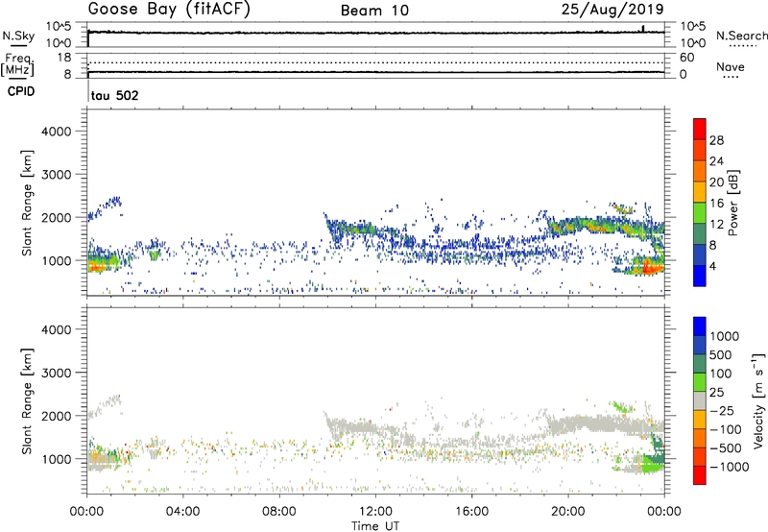
Task: Click "Slant Range [km]" label of power panel
Action: (x=27, y=203)
